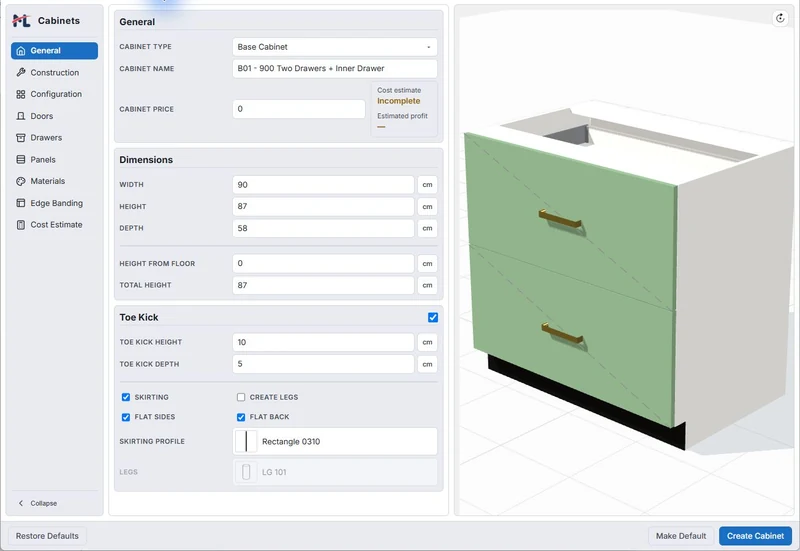Image resolution: width=800 pixels, height=551 pixels.
Task: Open the Configuration section
Action: pyautogui.click(x=54, y=94)
